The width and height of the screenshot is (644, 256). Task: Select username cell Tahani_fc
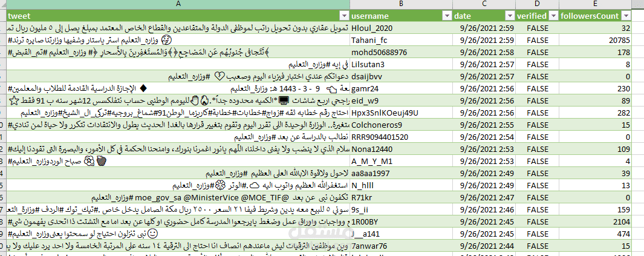point(402,41)
